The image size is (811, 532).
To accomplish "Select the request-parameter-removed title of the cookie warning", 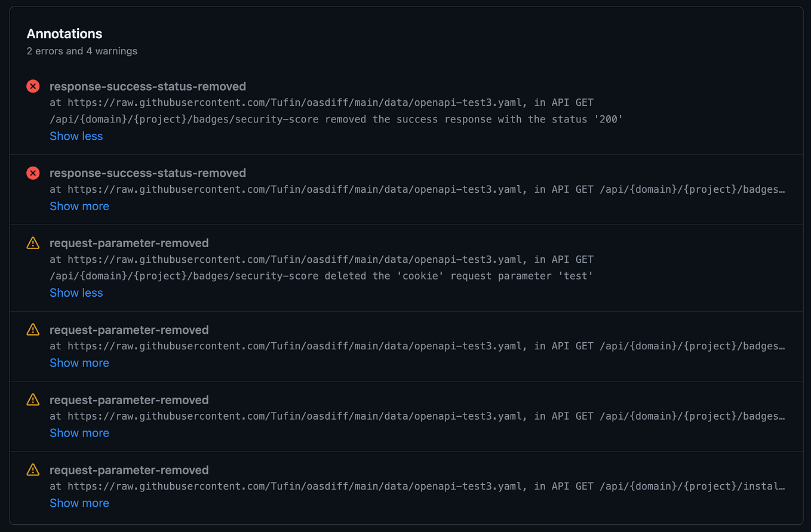I will coord(129,243).
